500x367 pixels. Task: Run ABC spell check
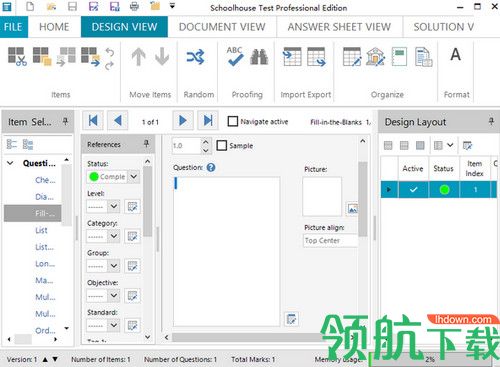235,56
